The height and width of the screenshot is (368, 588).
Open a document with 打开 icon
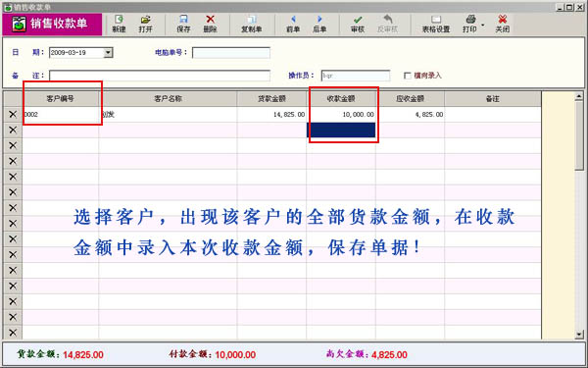[x=145, y=24]
